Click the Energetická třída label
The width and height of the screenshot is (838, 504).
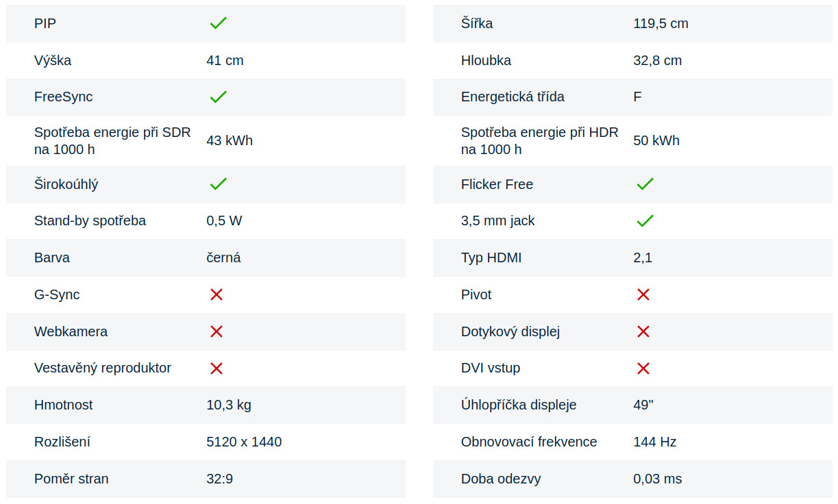pos(513,97)
